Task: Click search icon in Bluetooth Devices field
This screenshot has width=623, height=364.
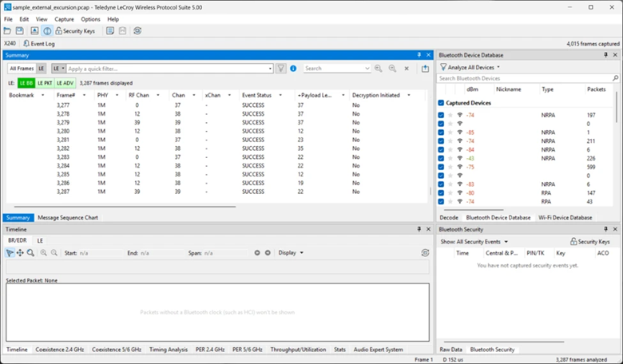Action: 616,78
